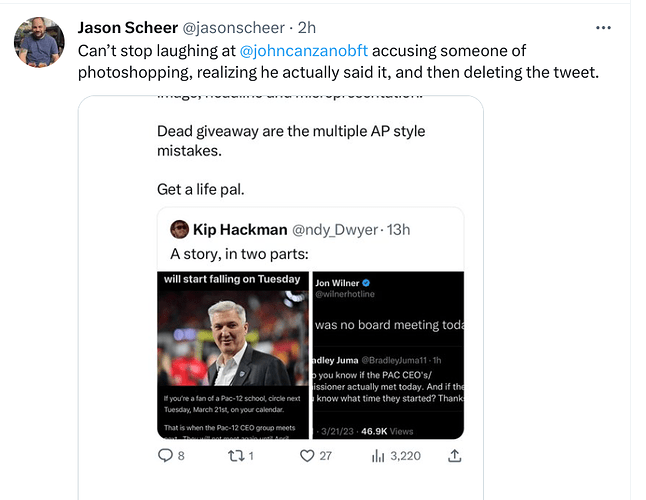This screenshot has width=646, height=500.
Task: Like the quoted tweet via heart icon
Action: coord(307,456)
